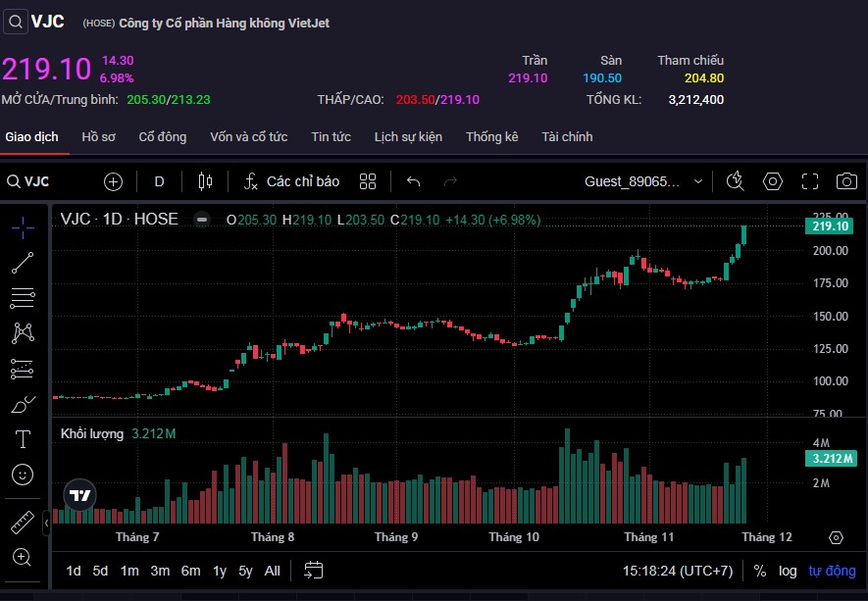Expand the Guest_89065 layout dropdown
Screen dimensions: 868x601
(x=698, y=181)
